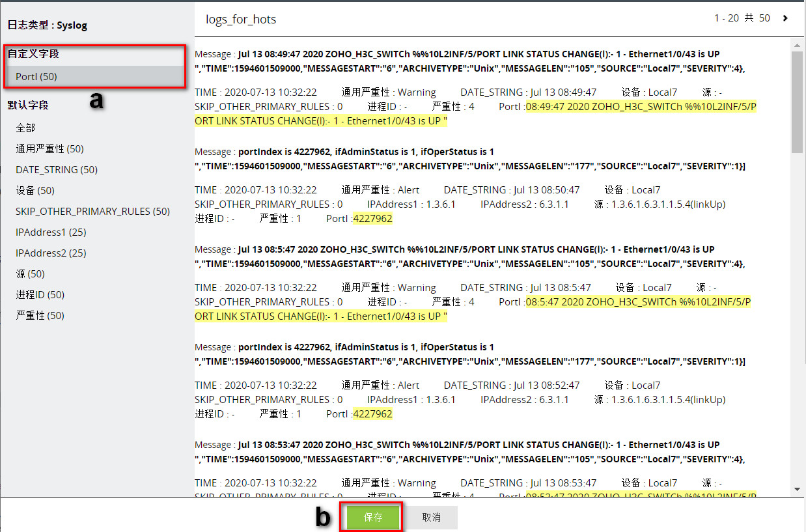The height and width of the screenshot is (532, 806).
Task: Select the 进程ID (50) field
Action: click(40, 295)
